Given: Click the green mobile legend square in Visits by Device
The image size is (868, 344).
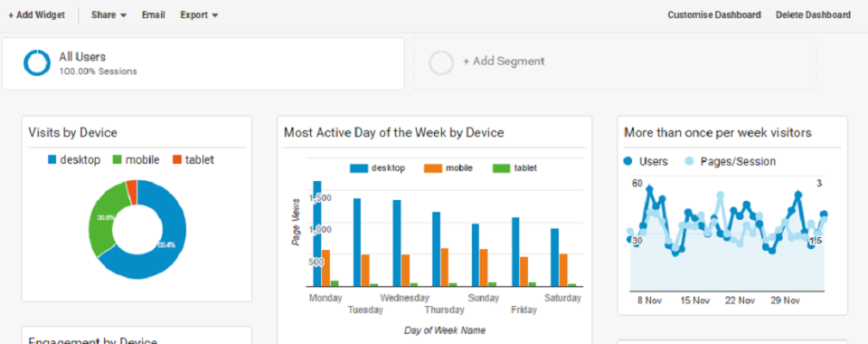Looking at the screenshot, I should (118, 159).
